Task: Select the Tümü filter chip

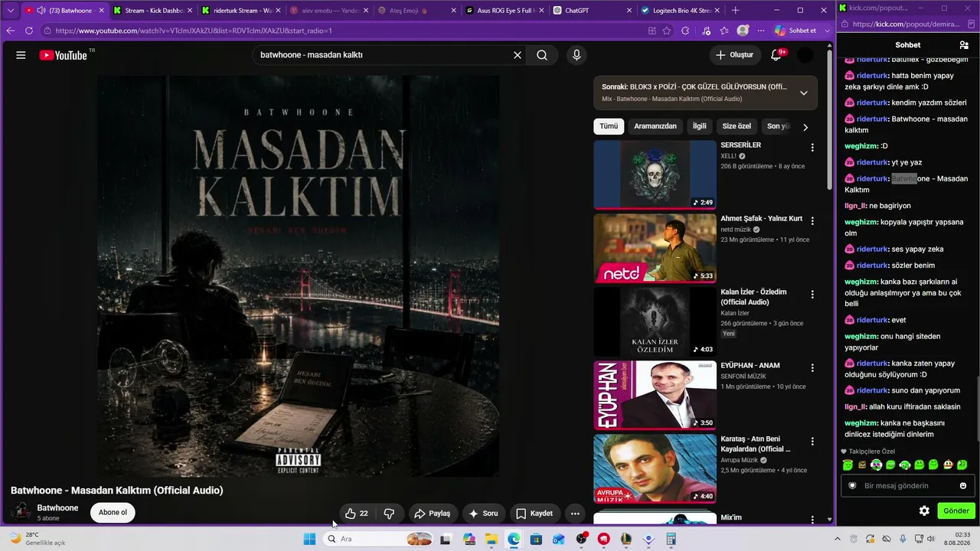Action: click(609, 126)
